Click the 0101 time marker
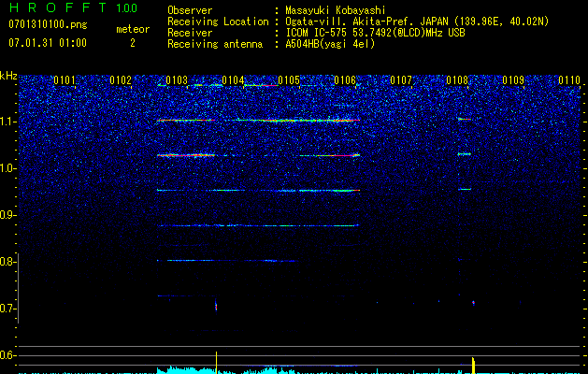 coord(65,80)
